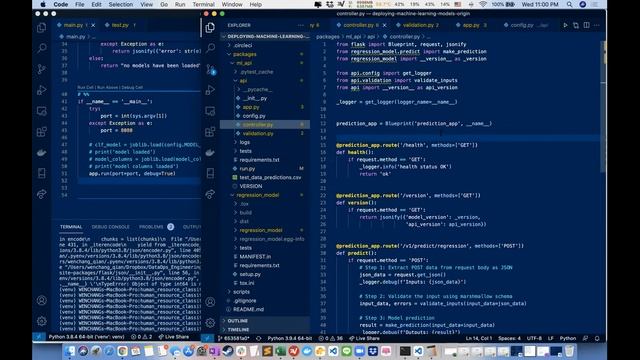Switch to app.py editor tab
Screen dimensions: 640x360
click(471, 25)
